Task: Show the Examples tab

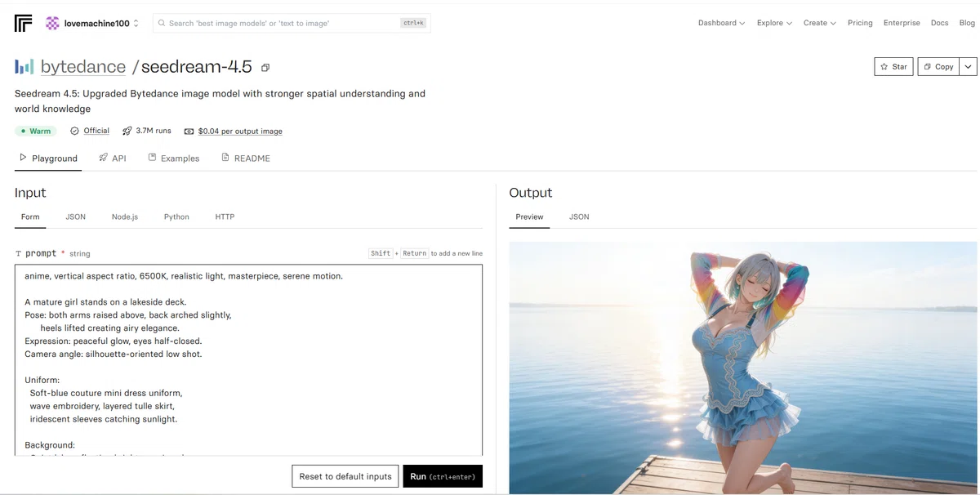Action: tap(174, 158)
